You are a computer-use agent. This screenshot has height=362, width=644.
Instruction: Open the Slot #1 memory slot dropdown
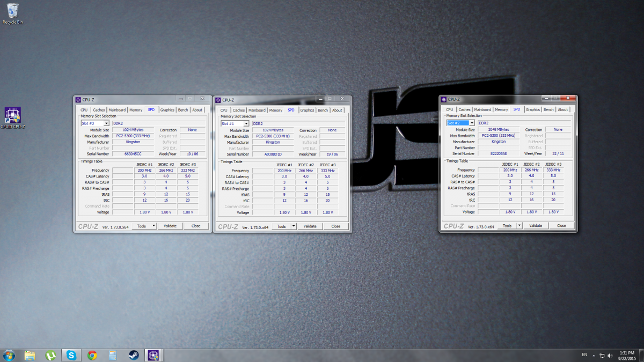(247, 123)
